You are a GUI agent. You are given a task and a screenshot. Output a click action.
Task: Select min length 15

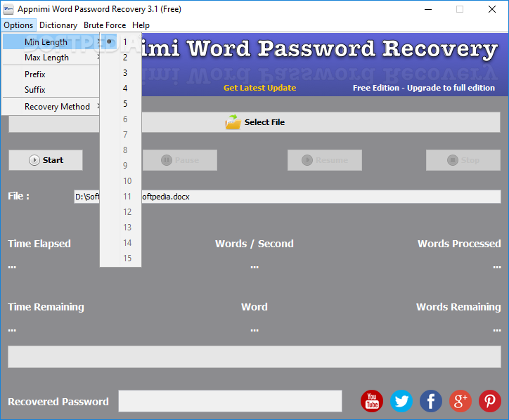[x=120, y=258]
